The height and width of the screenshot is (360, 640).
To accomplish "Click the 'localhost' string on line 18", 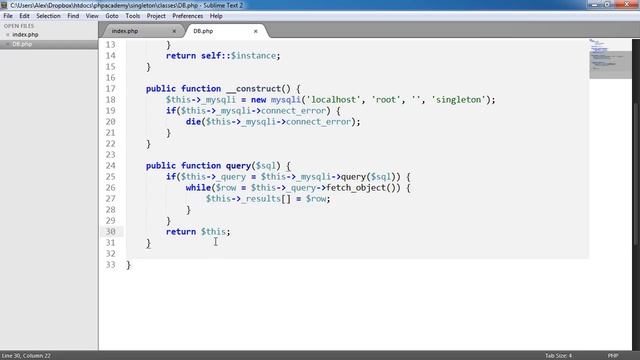I will pos(334,100).
